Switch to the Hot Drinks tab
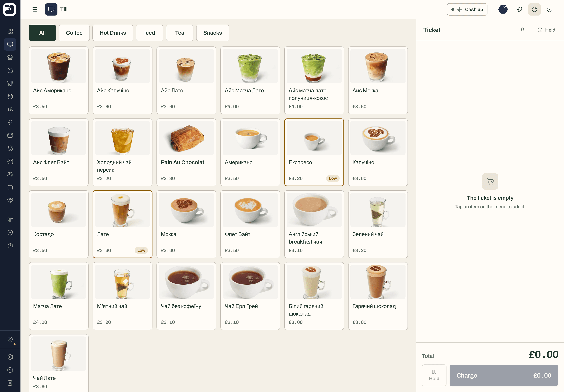Screen dimensions: 564x392 click(113, 33)
